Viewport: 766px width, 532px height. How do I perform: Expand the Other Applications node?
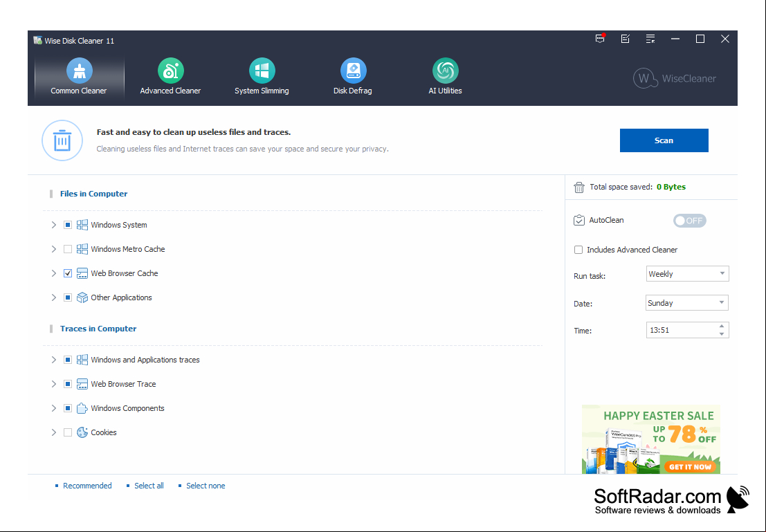click(x=54, y=297)
